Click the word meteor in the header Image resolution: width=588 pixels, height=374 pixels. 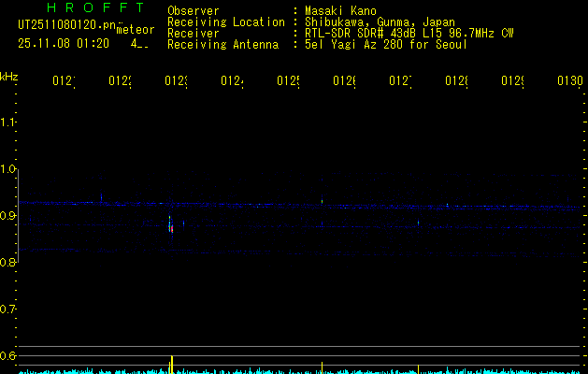point(135,30)
